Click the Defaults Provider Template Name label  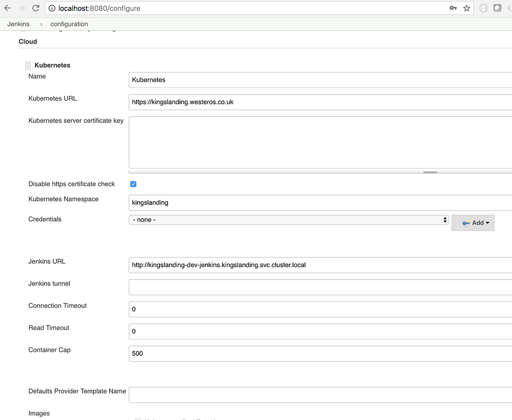click(77, 391)
